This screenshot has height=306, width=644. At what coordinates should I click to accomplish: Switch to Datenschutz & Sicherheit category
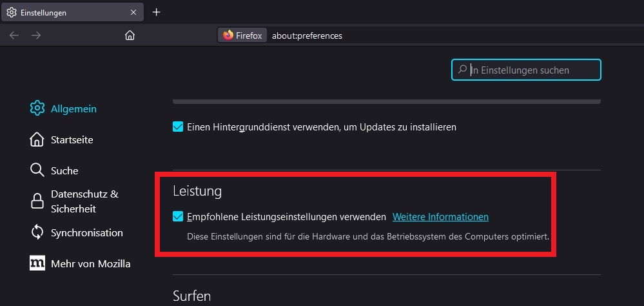click(x=84, y=201)
